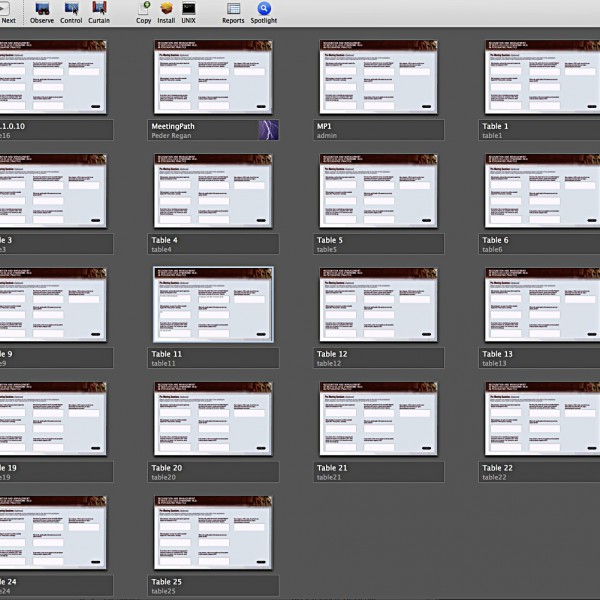Click the Table 5 name label

pyautogui.click(x=330, y=240)
